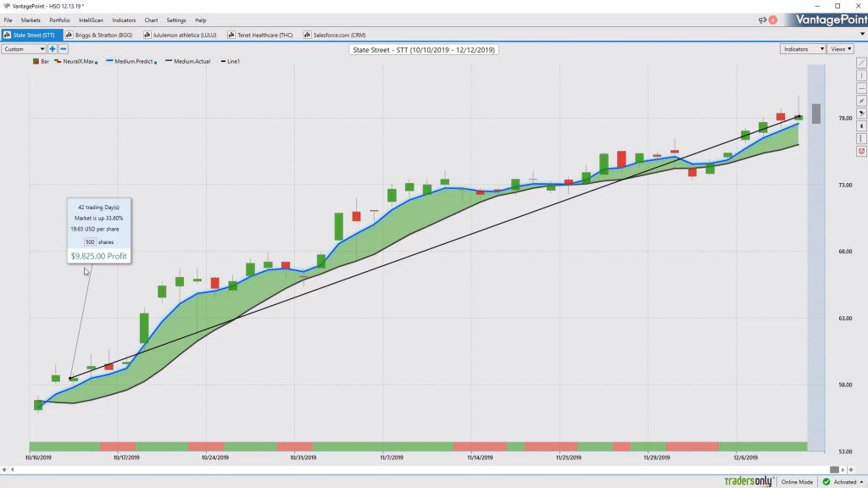Switch to the State Street (STT) tab
Screen dimensions: 868x488
click(x=31, y=35)
